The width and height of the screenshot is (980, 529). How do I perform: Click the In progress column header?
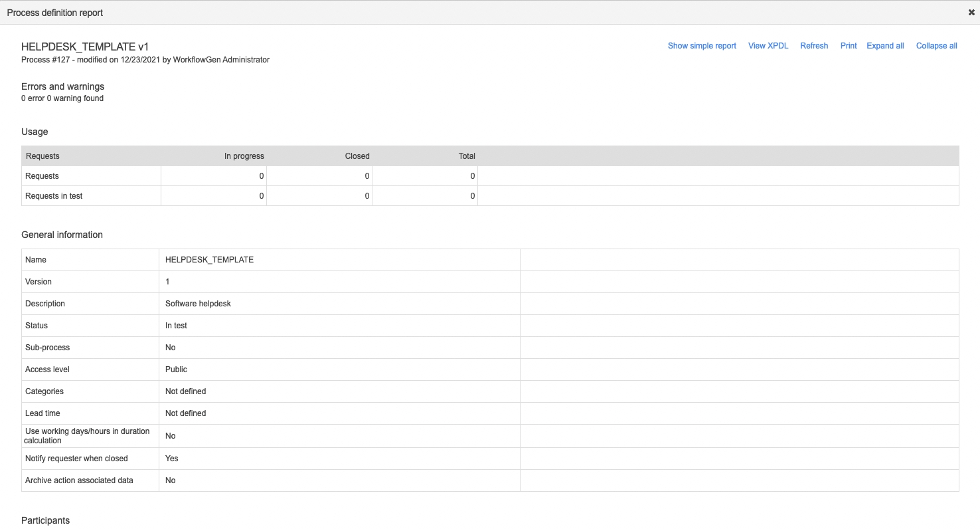point(244,156)
